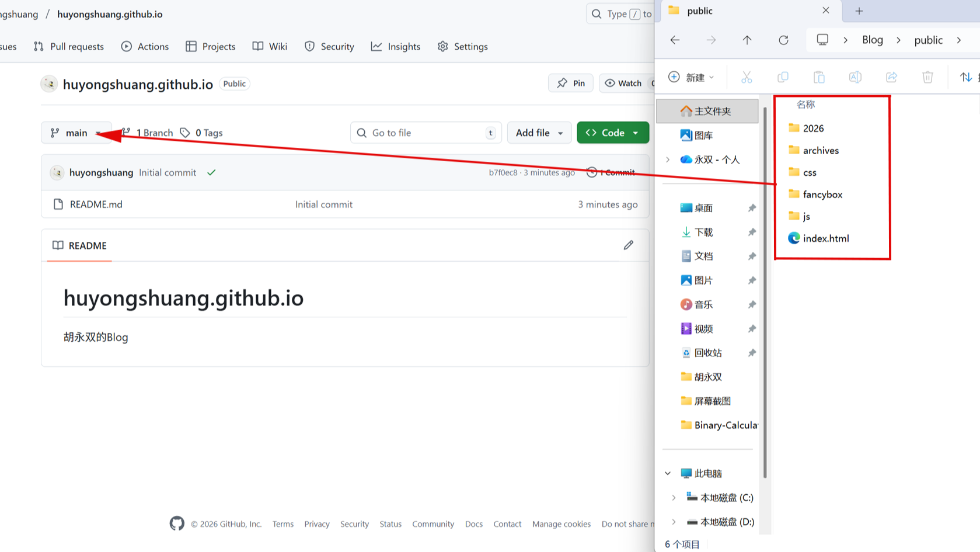Click the pencil edit README icon
Image resolution: width=980 pixels, height=552 pixels.
point(628,245)
